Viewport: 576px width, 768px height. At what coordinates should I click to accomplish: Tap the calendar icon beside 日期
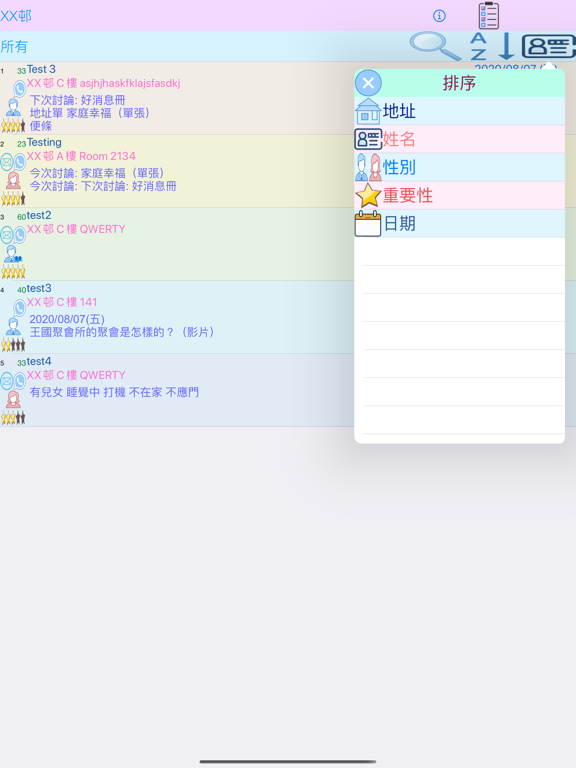368,224
